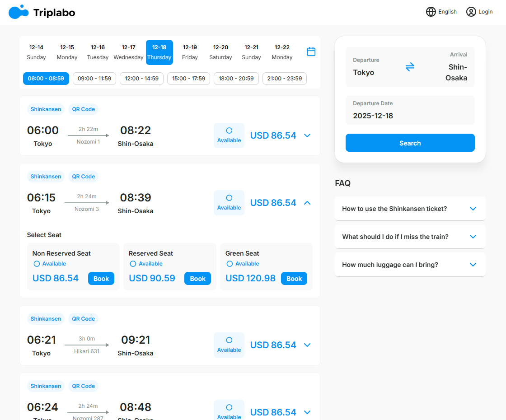
Task: Book the Green Seat for USD 120.98
Action: (x=294, y=279)
